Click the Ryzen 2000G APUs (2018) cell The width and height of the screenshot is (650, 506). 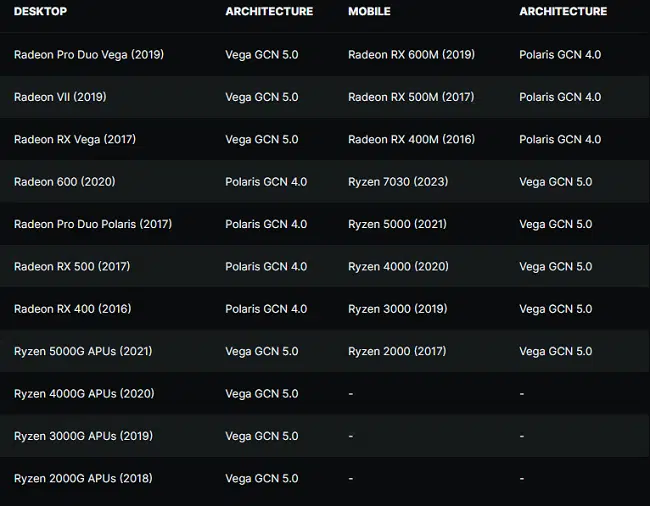pos(83,478)
